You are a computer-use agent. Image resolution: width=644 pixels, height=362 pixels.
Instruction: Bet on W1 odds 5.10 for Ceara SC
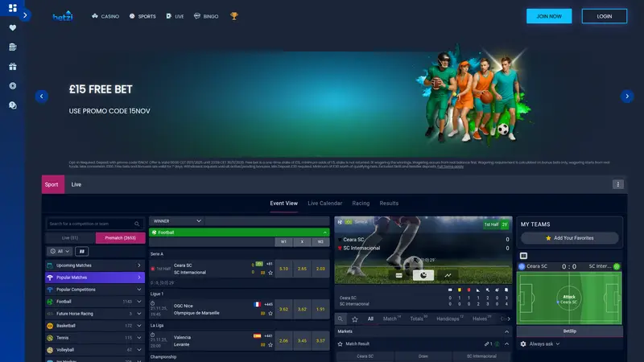coord(283,269)
